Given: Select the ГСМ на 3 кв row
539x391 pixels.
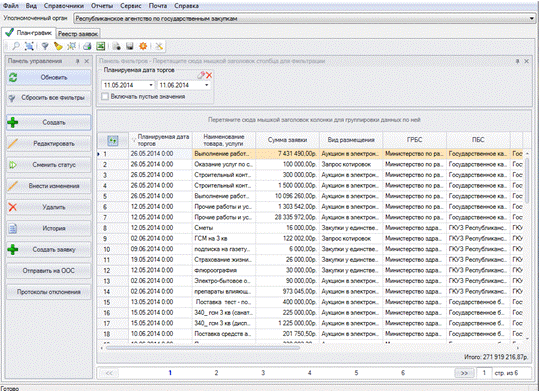Looking at the screenshot, I should tap(311, 238).
